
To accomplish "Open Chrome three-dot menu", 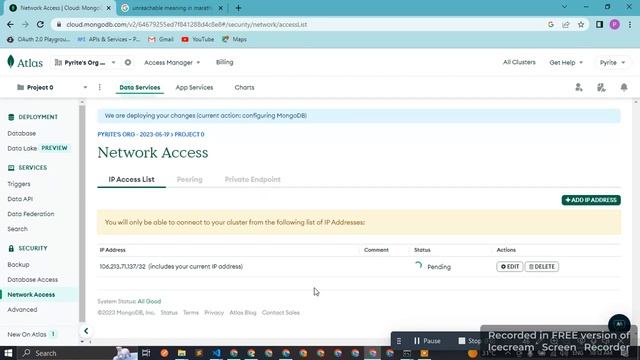I will [630, 24].
